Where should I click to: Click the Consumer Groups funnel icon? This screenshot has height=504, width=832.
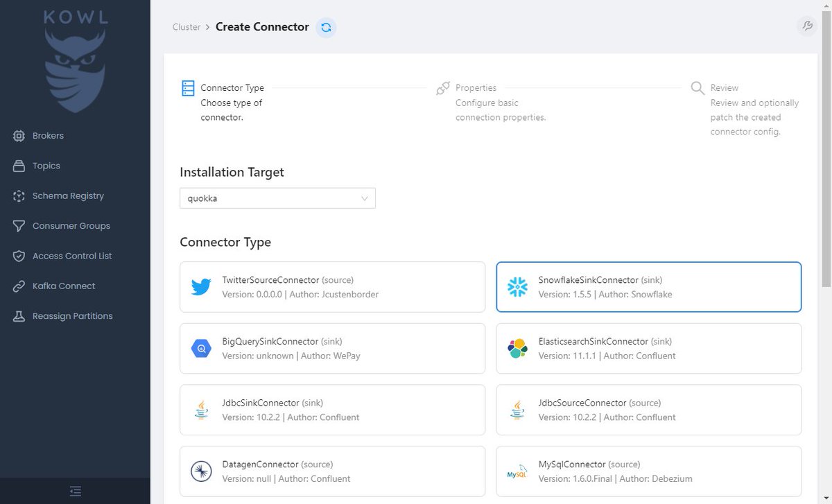19,226
